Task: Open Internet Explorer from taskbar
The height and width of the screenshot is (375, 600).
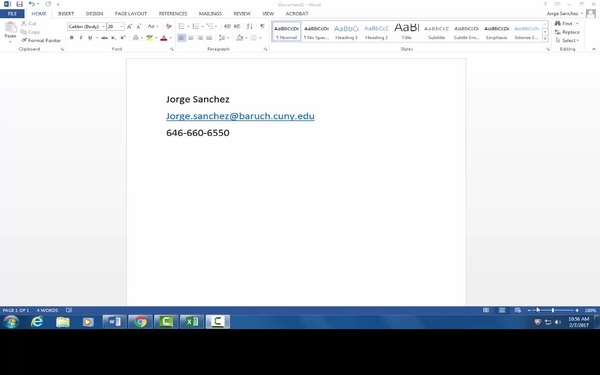Action: 37,322
